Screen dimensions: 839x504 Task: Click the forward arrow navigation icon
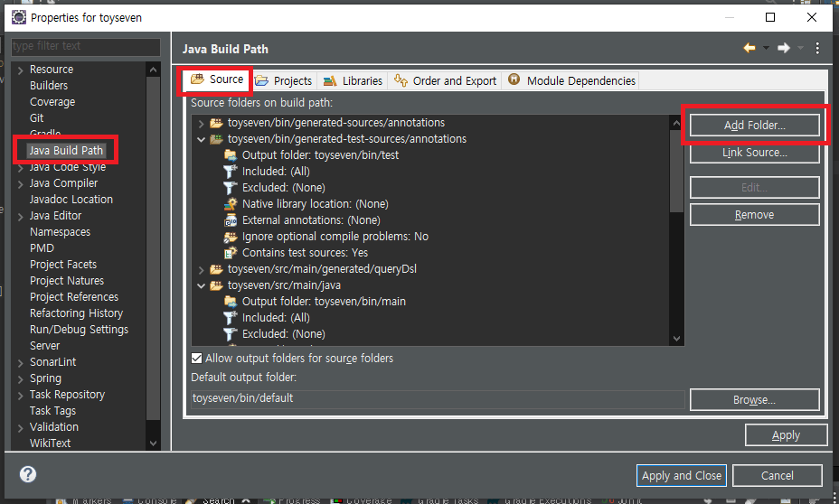[784, 48]
